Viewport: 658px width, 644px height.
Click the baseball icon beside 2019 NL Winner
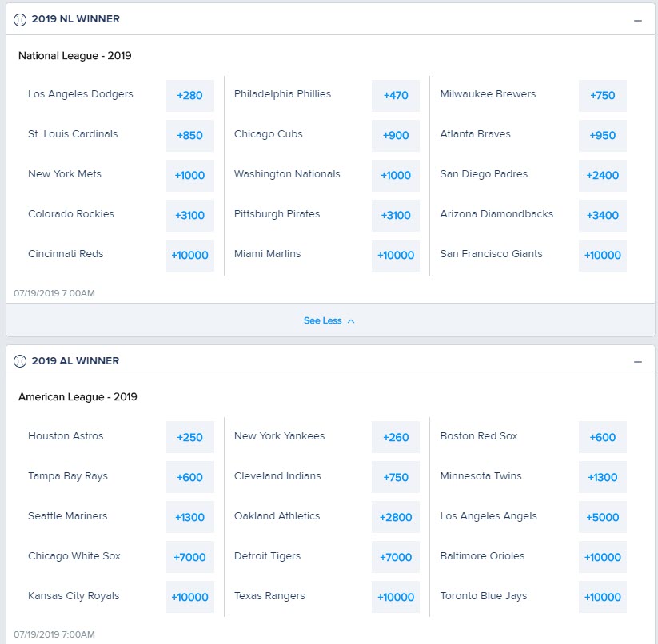(20, 20)
